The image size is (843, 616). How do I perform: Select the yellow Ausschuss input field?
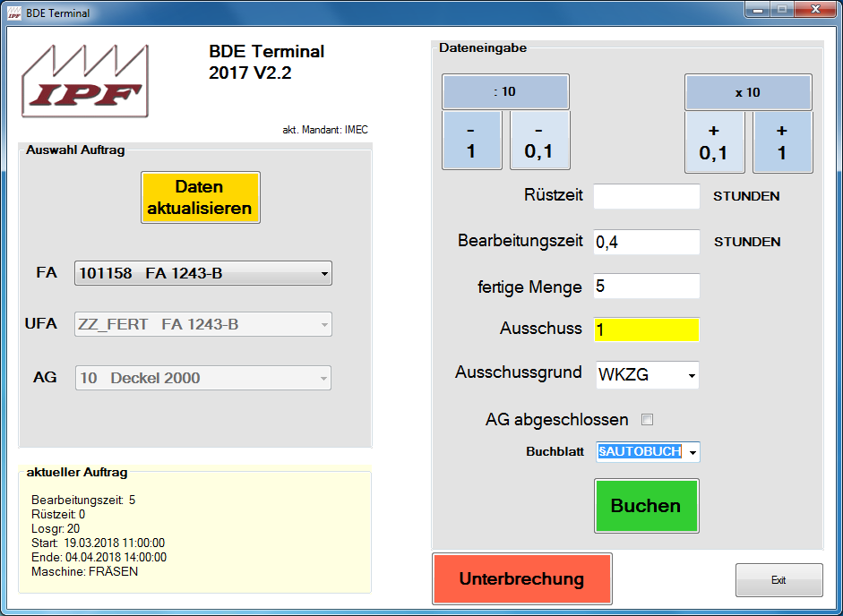[646, 329]
